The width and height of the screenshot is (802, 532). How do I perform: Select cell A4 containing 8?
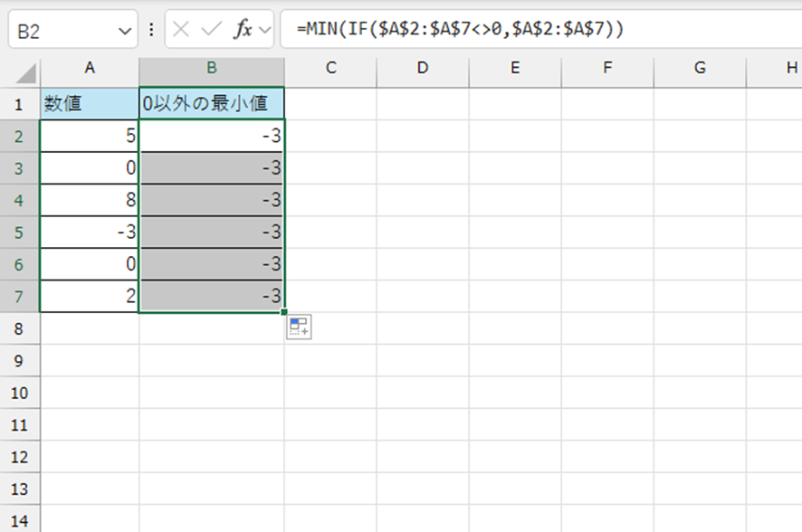[x=90, y=200]
